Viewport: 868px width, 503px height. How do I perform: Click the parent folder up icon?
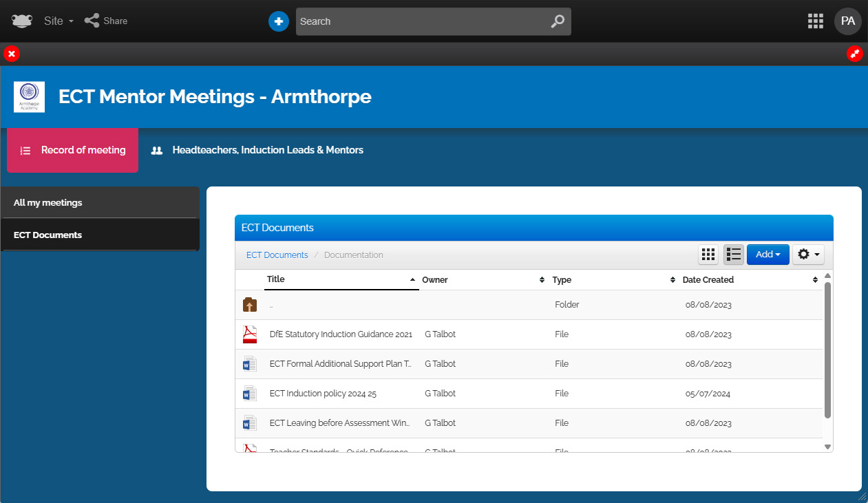249,305
